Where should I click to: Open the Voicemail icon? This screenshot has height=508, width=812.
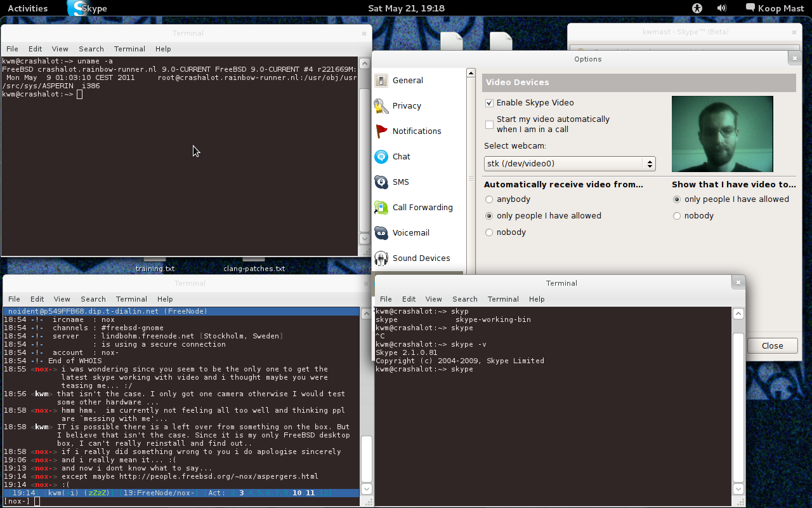381,233
